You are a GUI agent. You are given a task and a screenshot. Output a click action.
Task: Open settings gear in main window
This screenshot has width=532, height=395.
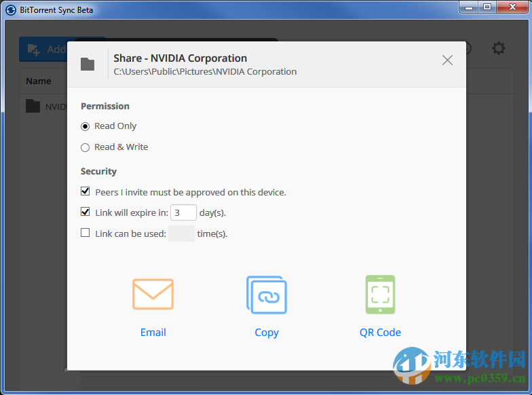(x=498, y=48)
